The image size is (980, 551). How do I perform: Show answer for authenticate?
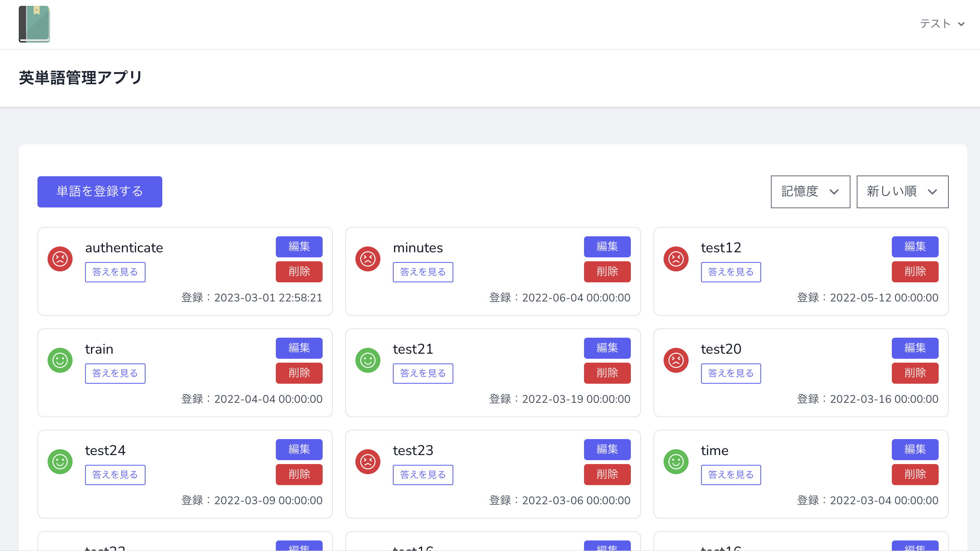click(115, 272)
